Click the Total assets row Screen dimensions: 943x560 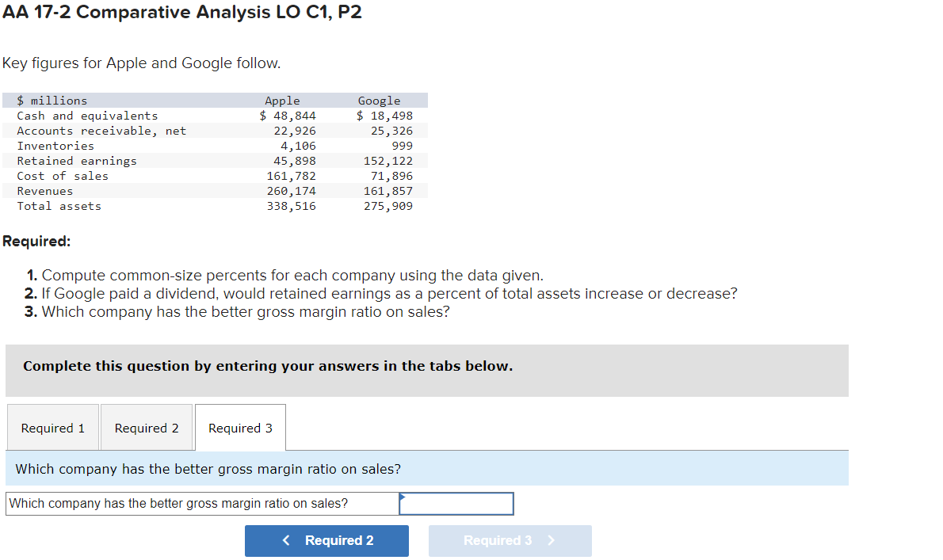[58, 206]
